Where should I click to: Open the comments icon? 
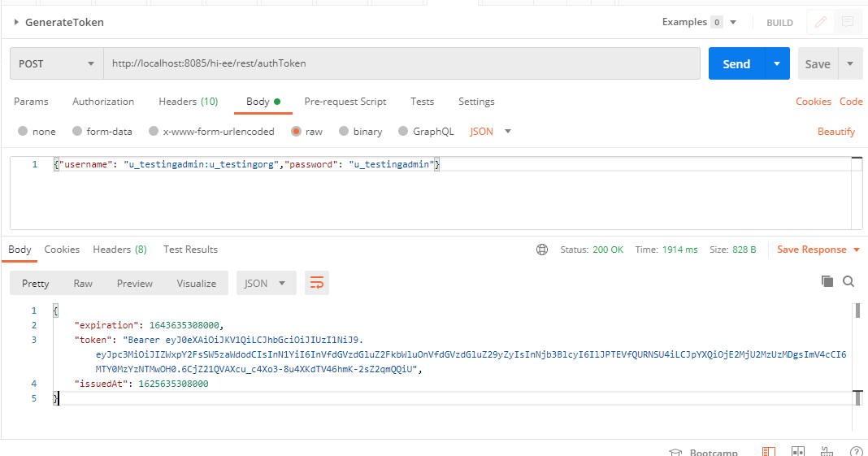click(x=848, y=22)
